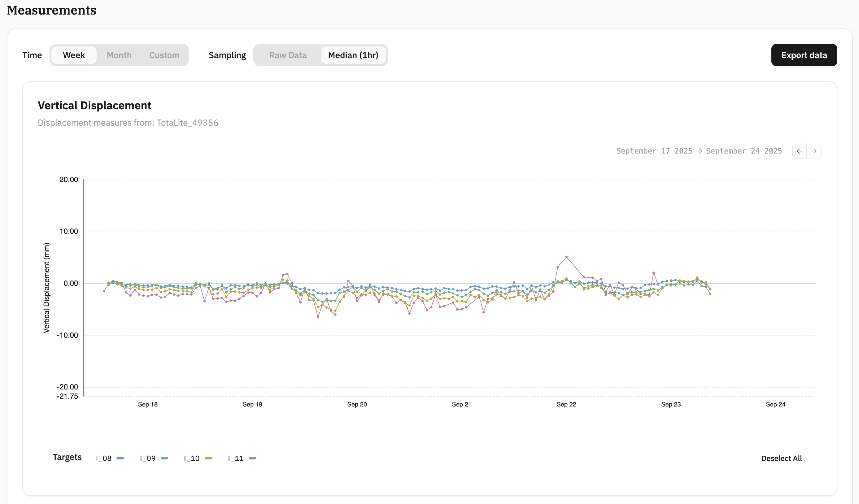The width and height of the screenshot is (859, 504).
Task: Toggle T_08 blue series visibility
Action: [109, 458]
